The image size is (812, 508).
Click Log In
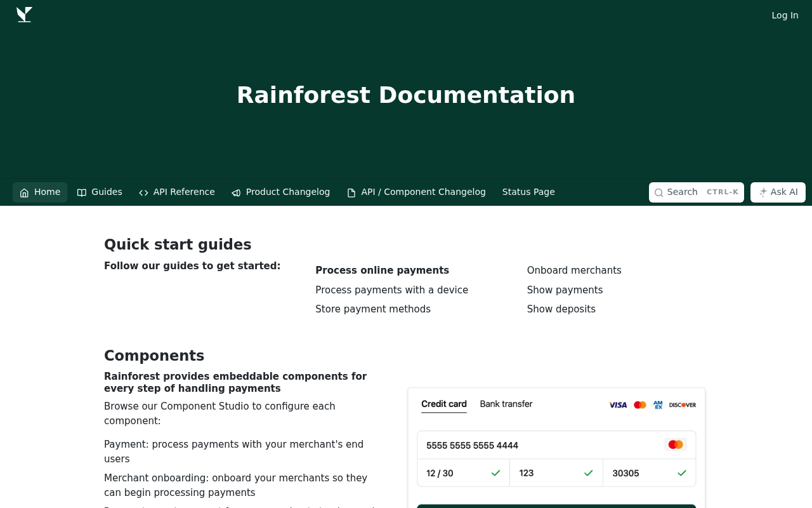[785, 15]
